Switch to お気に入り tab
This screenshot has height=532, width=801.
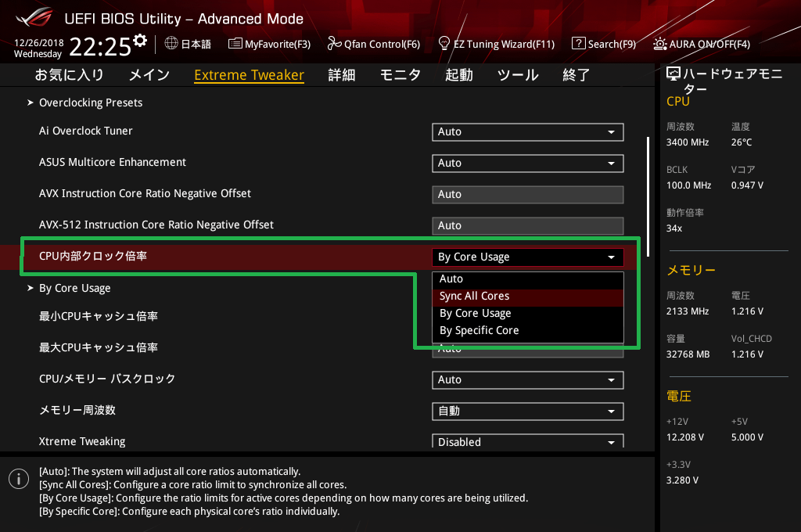(69, 75)
